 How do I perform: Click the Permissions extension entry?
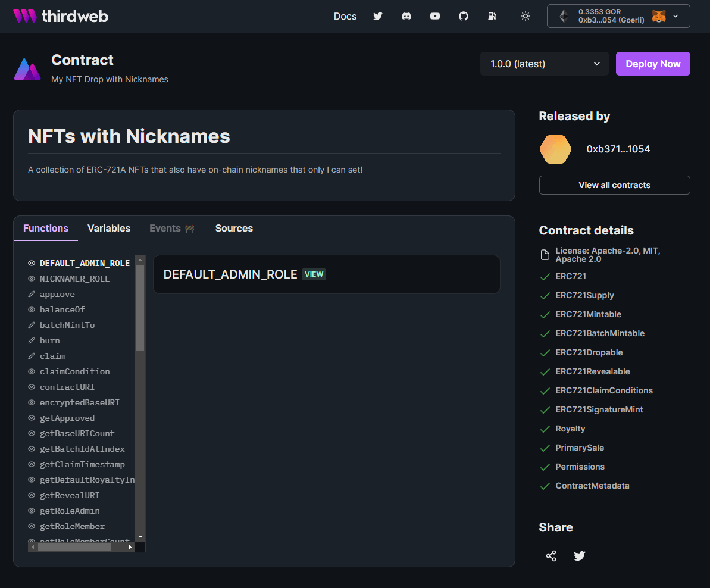tap(573, 466)
